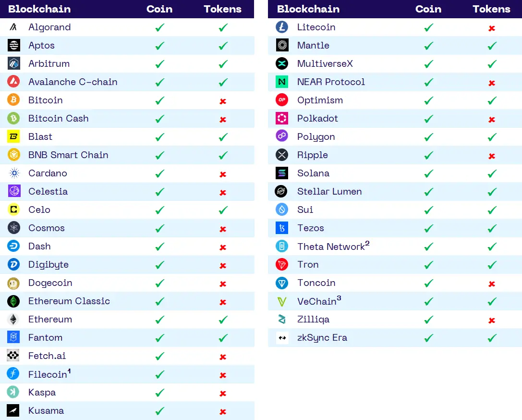Click the Bitcoin orange logo icon
This screenshot has width=522, height=420.
pyautogui.click(x=13, y=100)
